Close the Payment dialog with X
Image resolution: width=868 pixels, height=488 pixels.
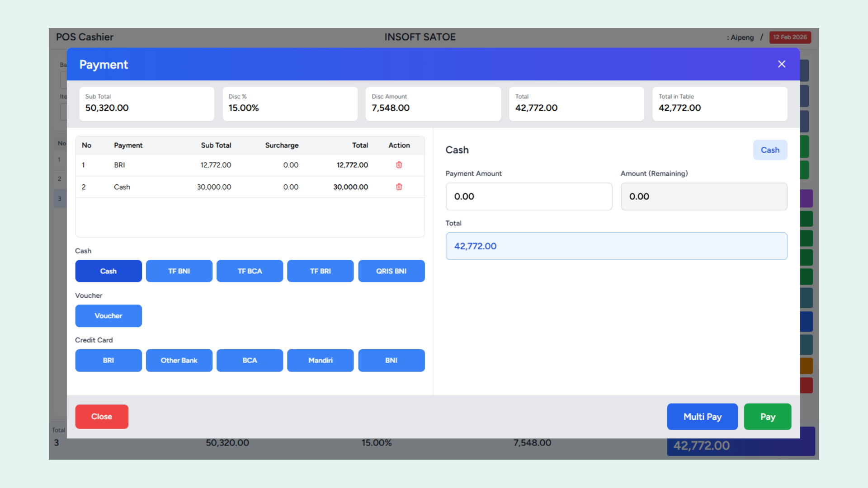pos(781,64)
